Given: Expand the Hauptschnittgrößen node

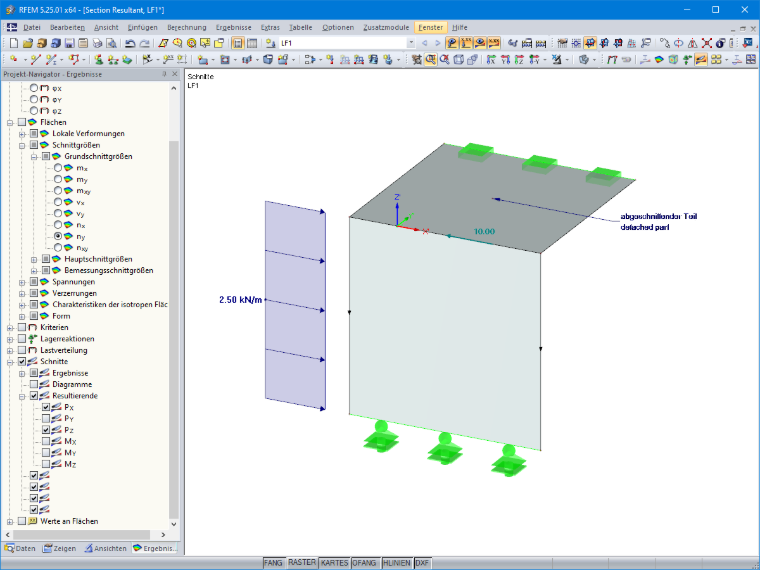Looking at the screenshot, I should [x=34, y=259].
